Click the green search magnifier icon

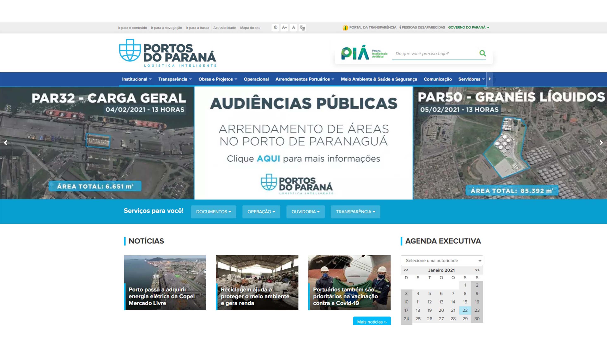(x=482, y=53)
